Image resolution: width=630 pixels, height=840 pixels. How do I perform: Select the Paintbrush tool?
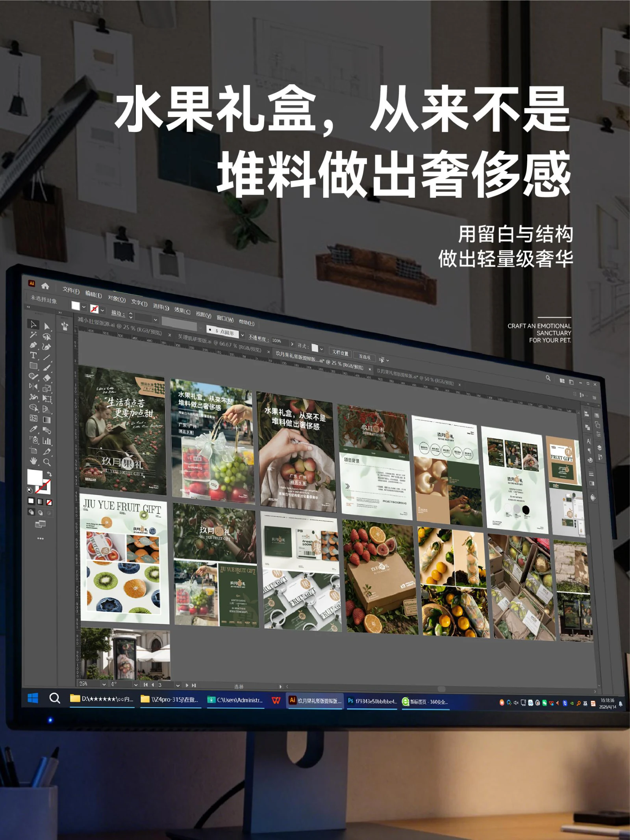click(47, 367)
